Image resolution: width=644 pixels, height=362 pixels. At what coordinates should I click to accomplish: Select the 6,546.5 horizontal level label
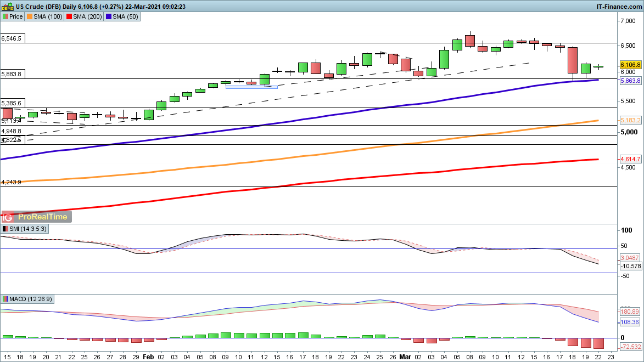(12, 39)
